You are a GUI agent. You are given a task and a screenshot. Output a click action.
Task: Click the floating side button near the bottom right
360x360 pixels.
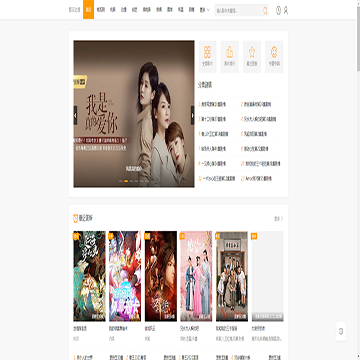coord(341,331)
